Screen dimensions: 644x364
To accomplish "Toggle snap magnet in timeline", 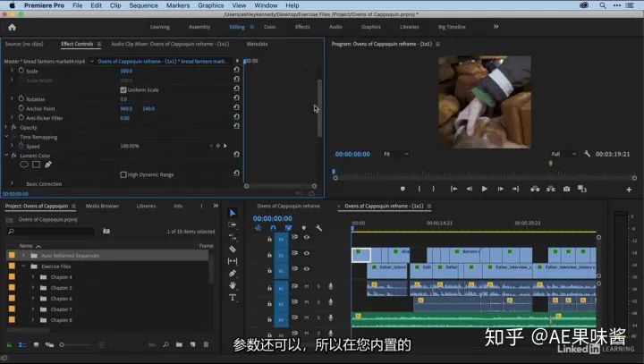I will point(273,228).
